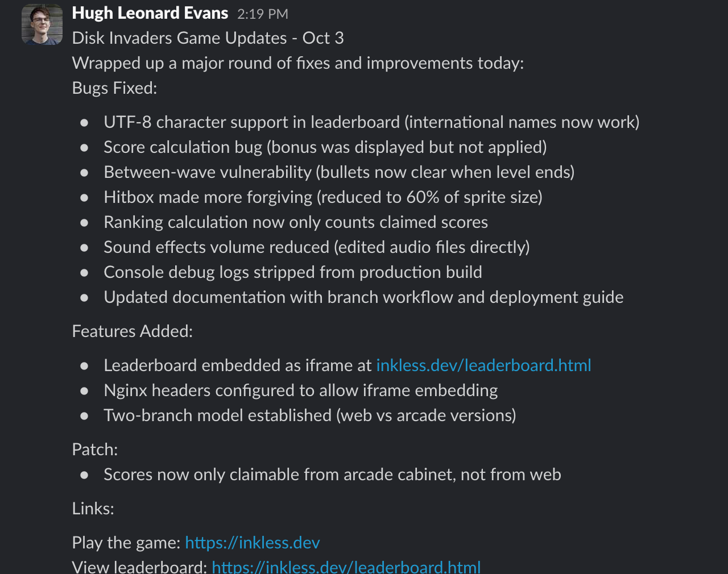Viewport: 728px width, 574px height.
Task: Click Hugh Leonard Evans' profile avatar
Action: click(42, 24)
